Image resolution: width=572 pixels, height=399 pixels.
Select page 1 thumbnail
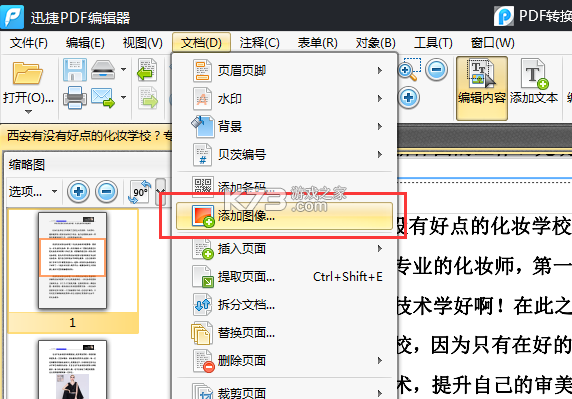coord(73,260)
